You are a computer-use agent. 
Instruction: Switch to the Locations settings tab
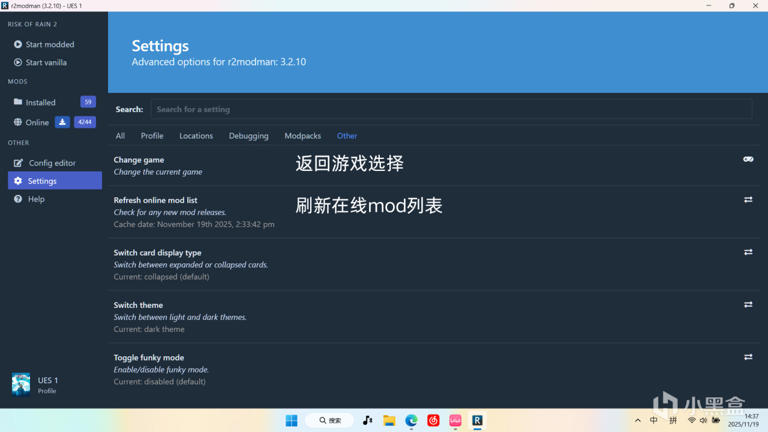(x=196, y=136)
